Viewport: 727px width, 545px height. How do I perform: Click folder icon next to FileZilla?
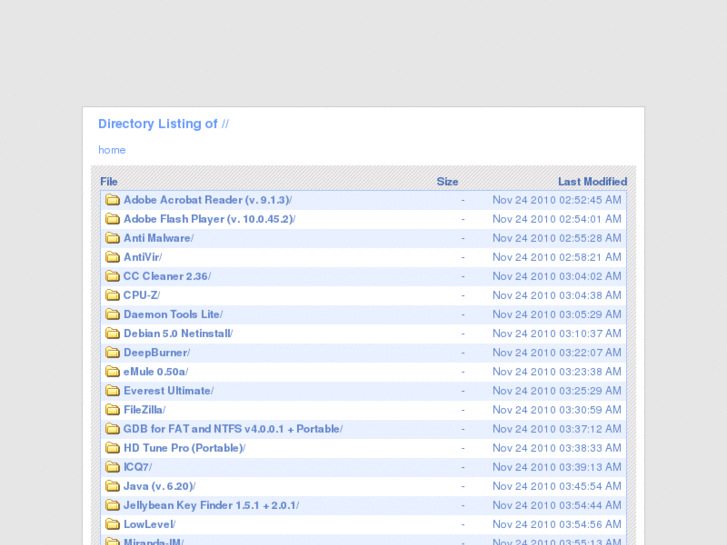(x=112, y=410)
